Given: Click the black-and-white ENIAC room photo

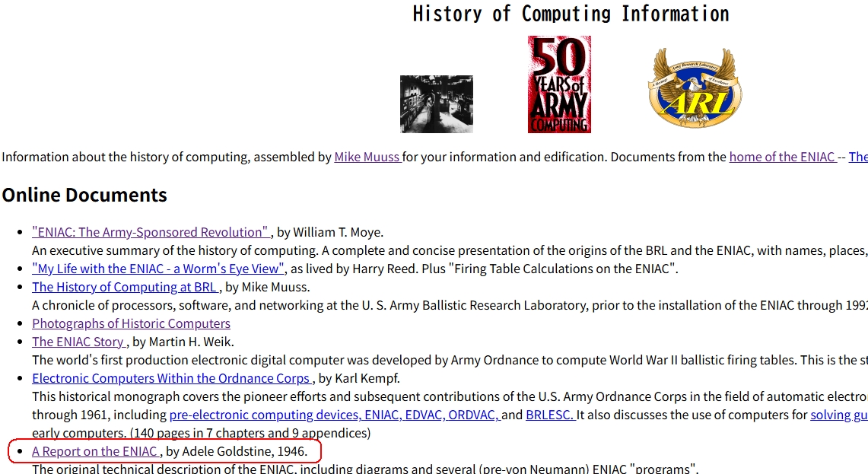Looking at the screenshot, I should coord(436,104).
